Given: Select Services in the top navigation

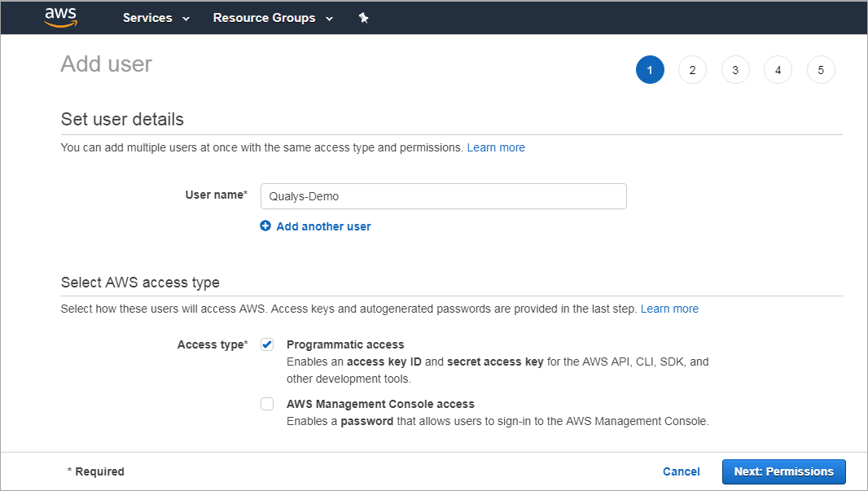Looking at the screenshot, I should click(147, 17).
